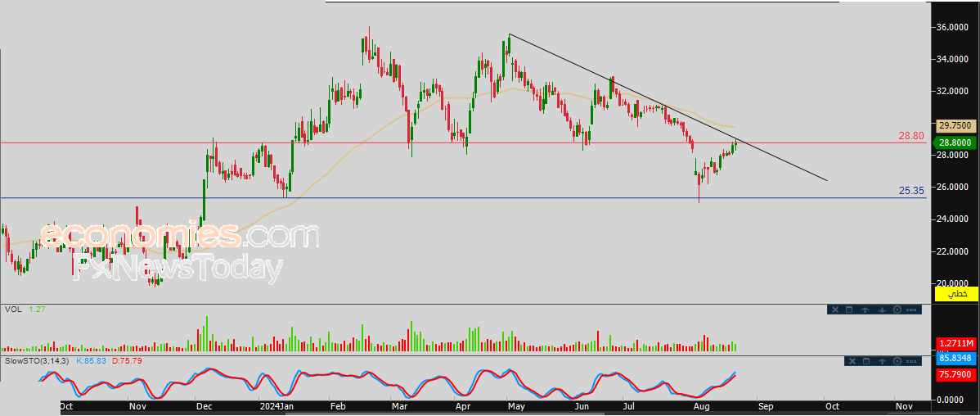Click the 2024Jan date axis label
This screenshot has width=980, height=416.
276,405
